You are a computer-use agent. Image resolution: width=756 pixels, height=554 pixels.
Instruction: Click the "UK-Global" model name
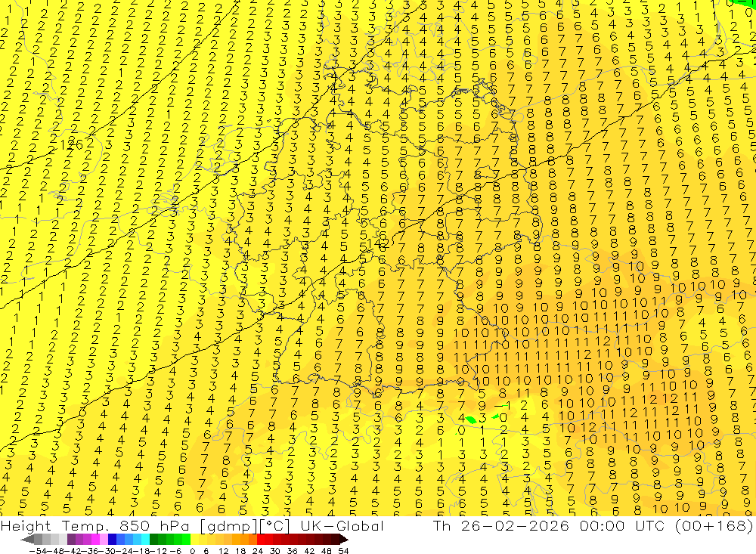coord(342,525)
